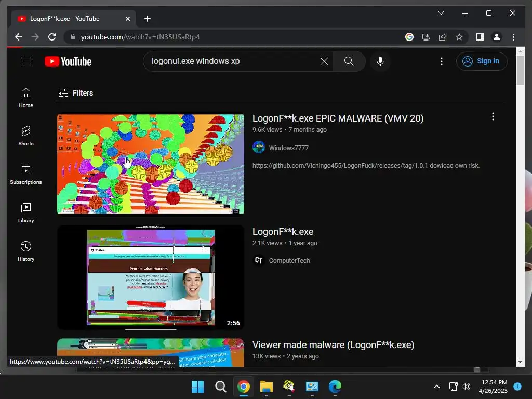
Task: Expand the tab search chevron in the title bar
Action: (441, 13)
